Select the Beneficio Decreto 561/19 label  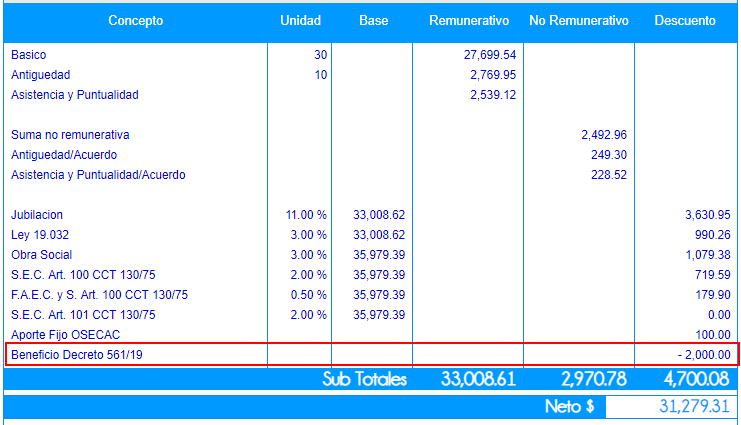tap(77, 355)
